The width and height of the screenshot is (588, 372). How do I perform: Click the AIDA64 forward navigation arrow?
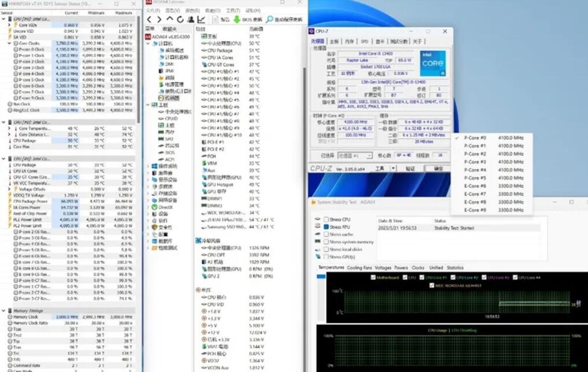click(x=158, y=19)
